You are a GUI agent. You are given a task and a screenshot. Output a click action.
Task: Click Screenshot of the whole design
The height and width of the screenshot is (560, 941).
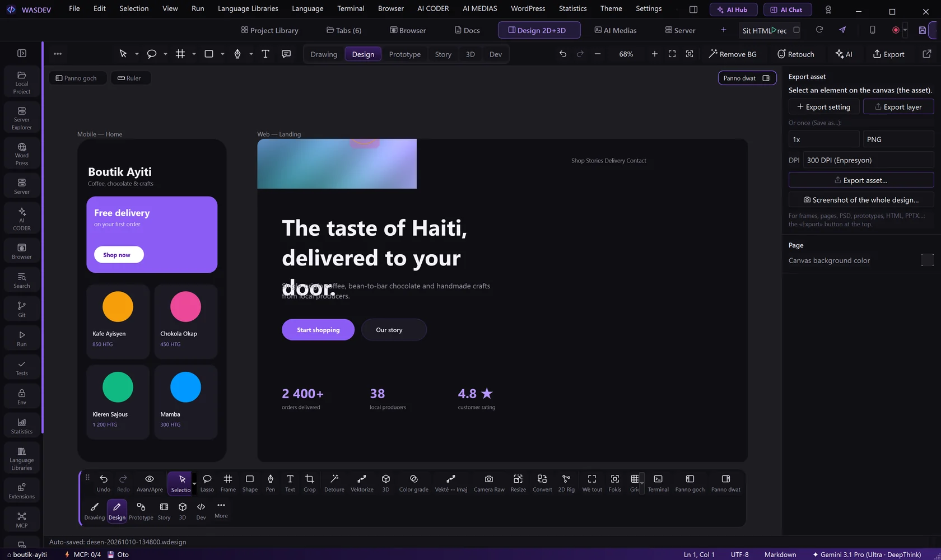pyautogui.click(x=861, y=200)
